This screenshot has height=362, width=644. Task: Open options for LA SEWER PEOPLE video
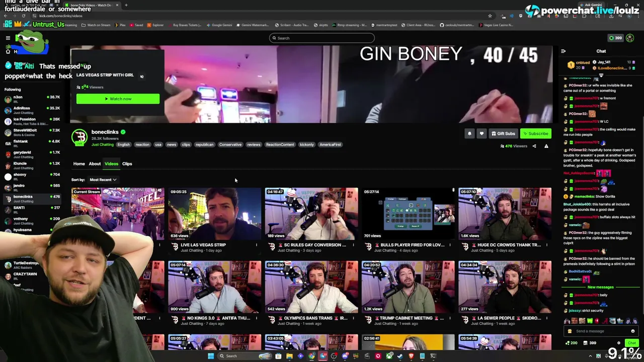[x=546, y=318]
